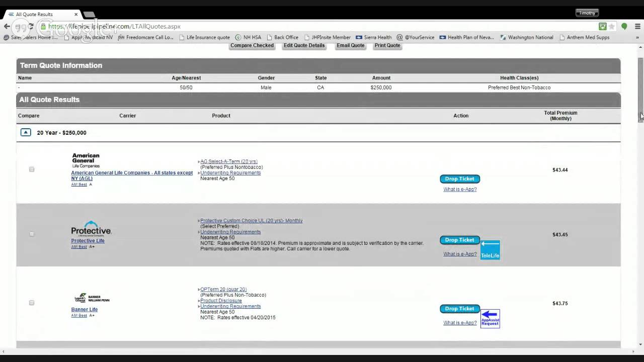This screenshot has width=644, height=362.
Task: Check the compare box for American General
Action: [32, 169]
